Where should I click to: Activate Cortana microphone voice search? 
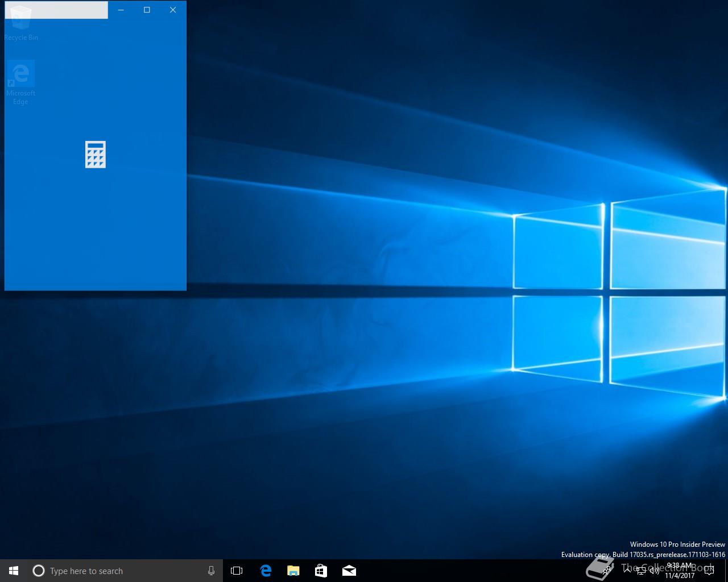click(211, 571)
